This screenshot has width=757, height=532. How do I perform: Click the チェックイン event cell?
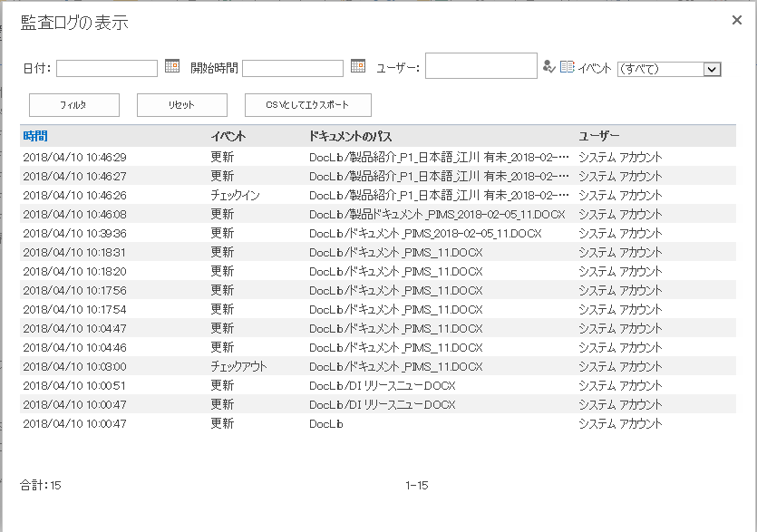[x=235, y=196]
